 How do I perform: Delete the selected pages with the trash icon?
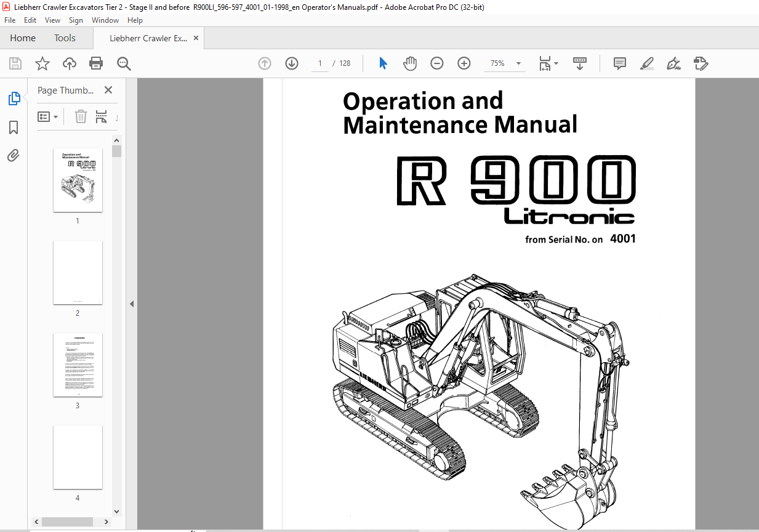click(81, 116)
